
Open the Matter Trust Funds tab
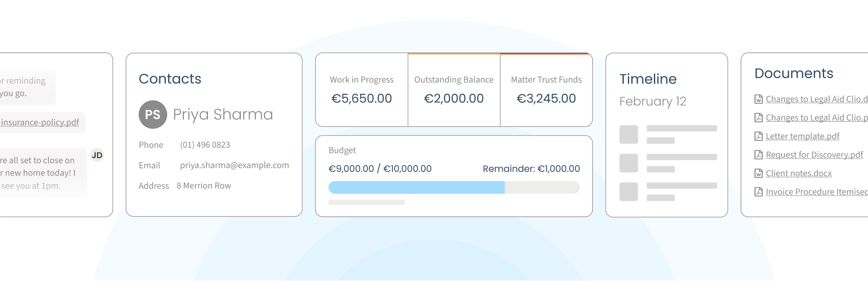pyautogui.click(x=546, y=89)
